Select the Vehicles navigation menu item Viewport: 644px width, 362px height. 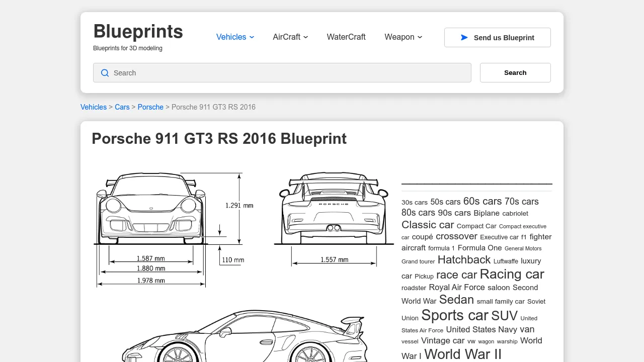pyautogui.click(x=231, y=37)
